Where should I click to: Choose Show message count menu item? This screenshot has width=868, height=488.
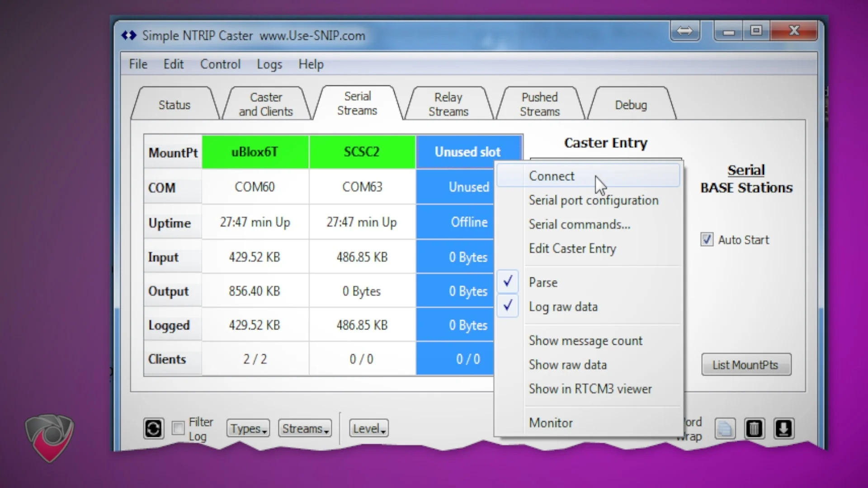[589, 341]
